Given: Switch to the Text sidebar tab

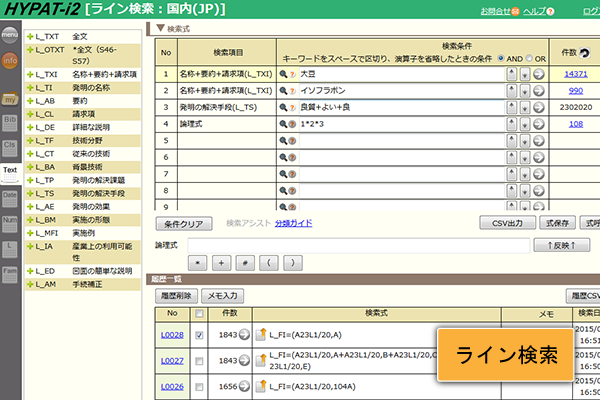Looking at the screenshot, I should [x=10, y=170].
